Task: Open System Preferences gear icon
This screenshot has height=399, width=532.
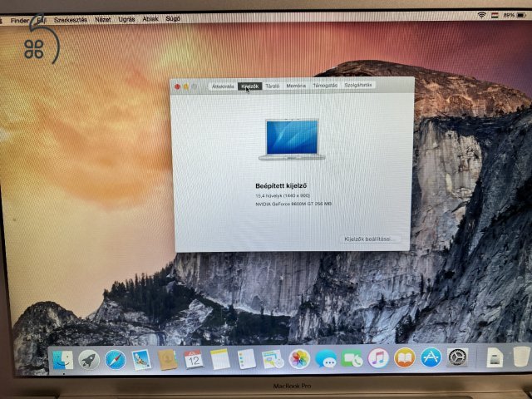Action: click(x=457, y=357)
